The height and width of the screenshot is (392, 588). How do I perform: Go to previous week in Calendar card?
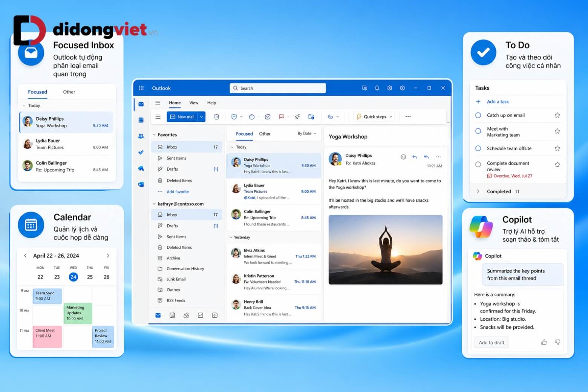(25, 256)
